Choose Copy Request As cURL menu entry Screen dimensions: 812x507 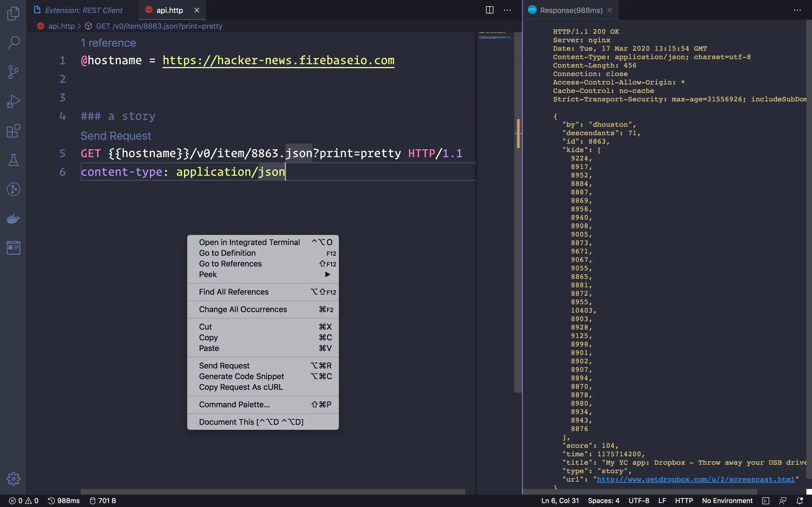tap(240, 387)
